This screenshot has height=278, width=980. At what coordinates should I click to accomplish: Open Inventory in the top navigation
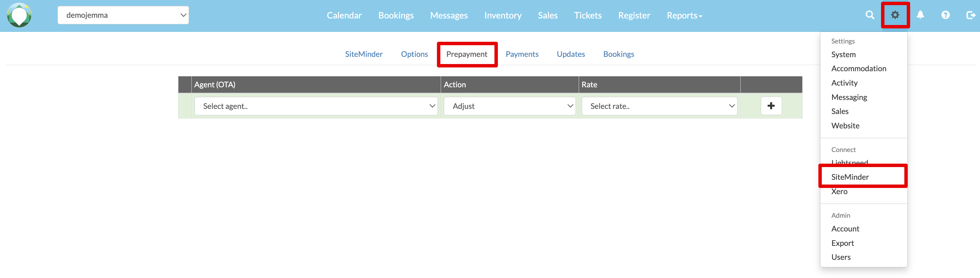503,15
